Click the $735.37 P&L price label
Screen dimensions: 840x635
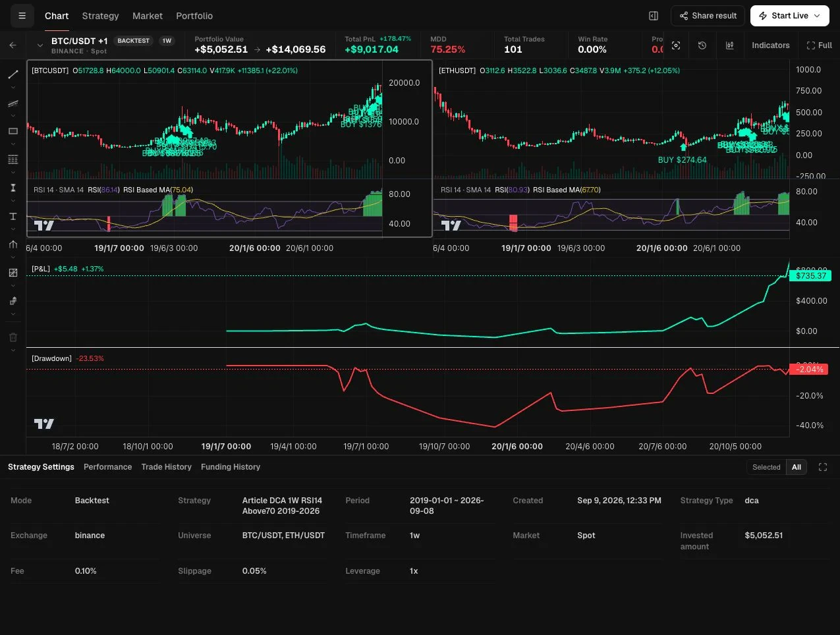click(x=810, y=276)
